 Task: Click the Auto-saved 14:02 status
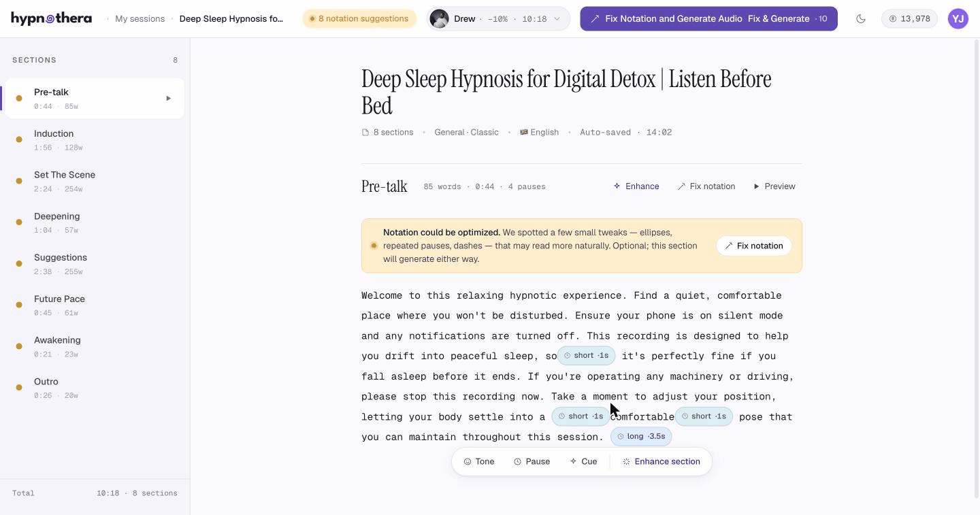coord(625,133)
